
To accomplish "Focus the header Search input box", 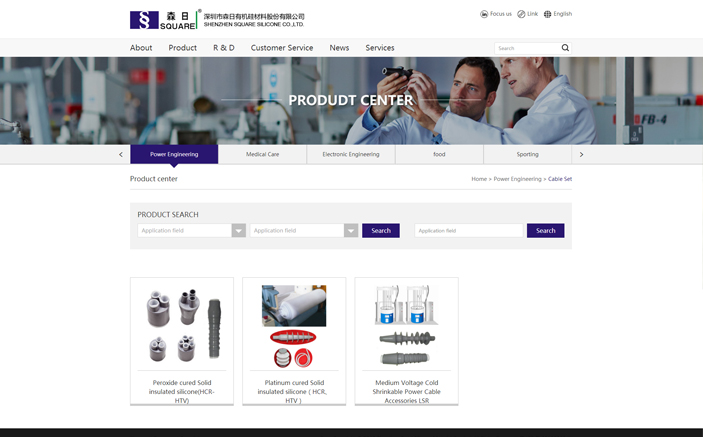I will (x=527, y=48).
